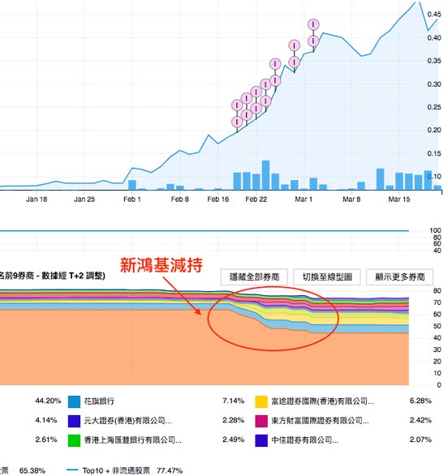448x476 pixels.
Task: Click the tallest volume bar near Feb 22
Action: (265, 175)
